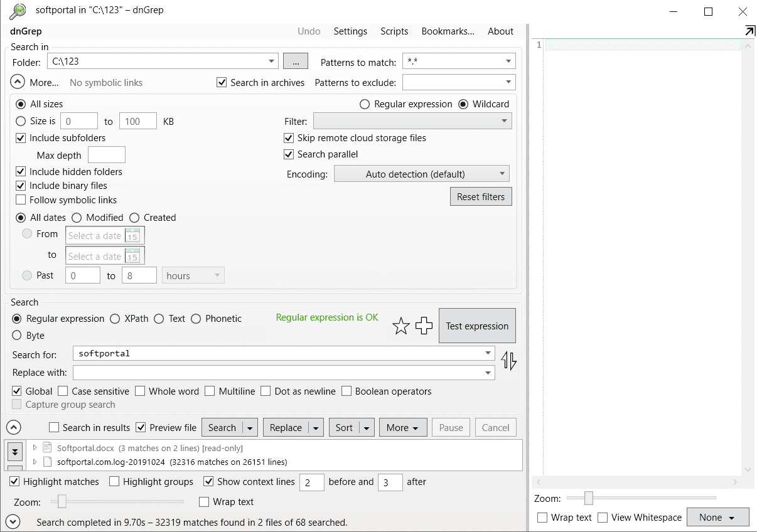Image resolution: width=757 pixels, height=532 pixels.
Task: Open Bookmarks menu
Action: point(448,31)
